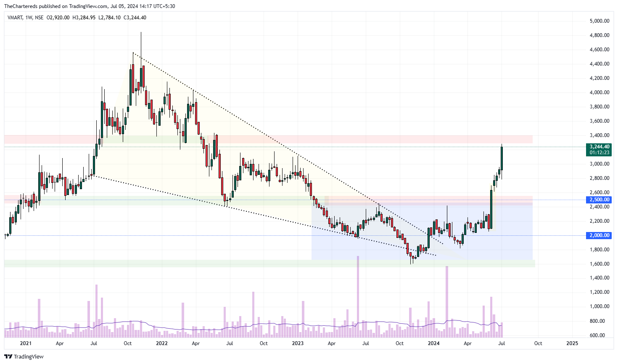Click the 800.00 price axis label
Image resolution: width=618 pixels, height=364 pixels.
597,321
